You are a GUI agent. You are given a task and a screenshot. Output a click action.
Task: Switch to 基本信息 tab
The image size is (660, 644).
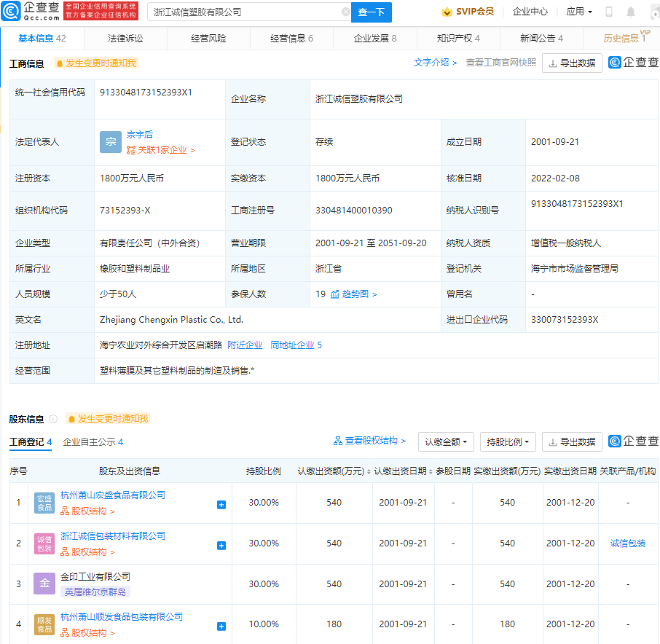pos(42,39)
